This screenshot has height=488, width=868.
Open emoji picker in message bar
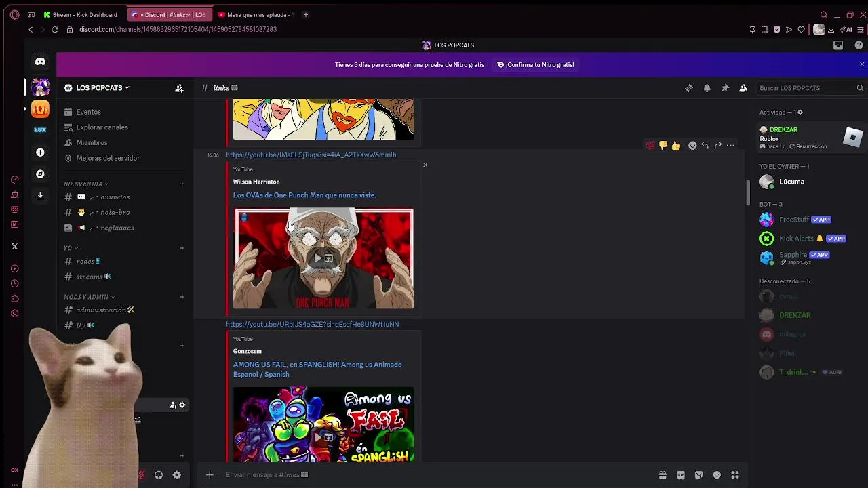(717, 475)
